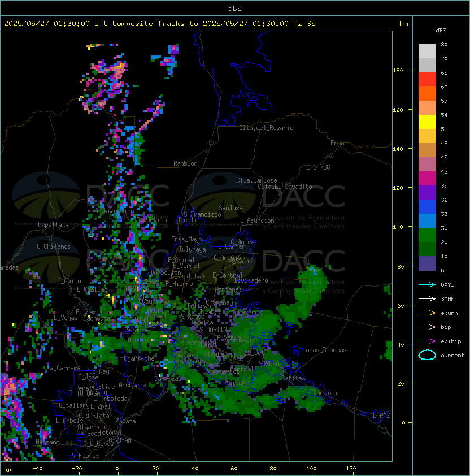Click the magenta eb+bip arrow icon

point(427,341)
